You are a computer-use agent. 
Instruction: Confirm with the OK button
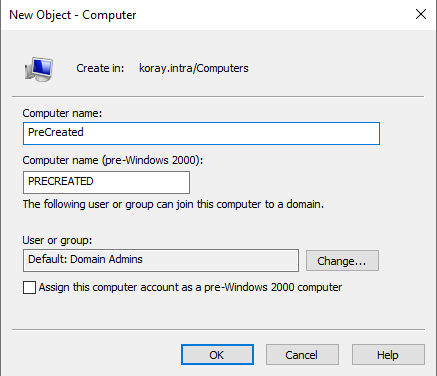coord(217,355)
